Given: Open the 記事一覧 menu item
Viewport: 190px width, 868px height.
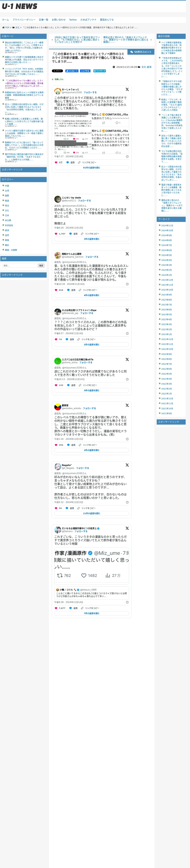Looking at the screenshot, I should [44, 20].
